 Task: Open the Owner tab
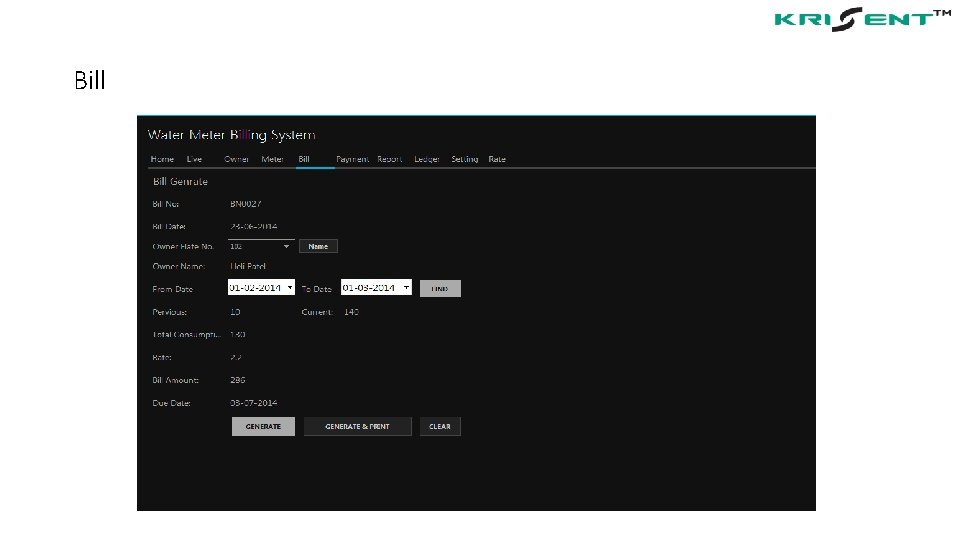coord(236,159)
